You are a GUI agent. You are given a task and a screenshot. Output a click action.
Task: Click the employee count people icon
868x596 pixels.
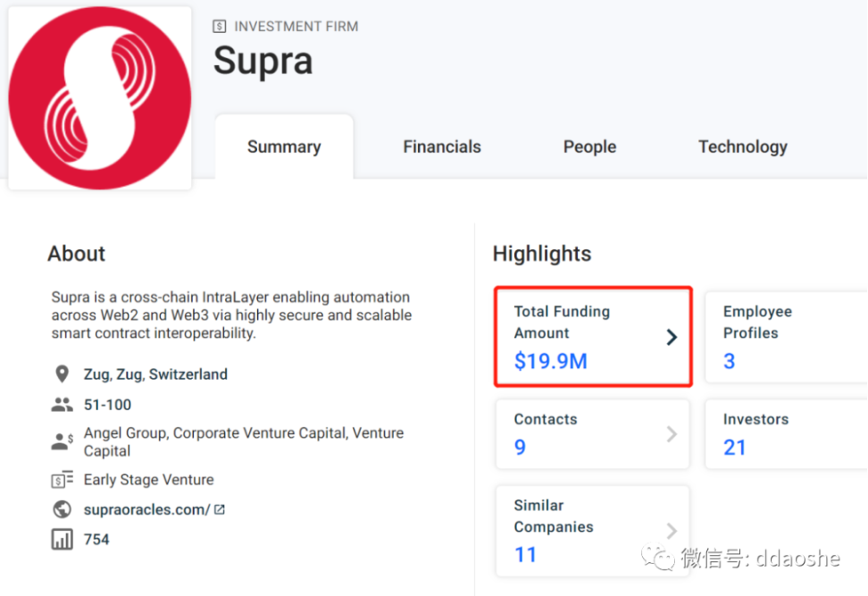pyautogui.click(x=62, y=405)
